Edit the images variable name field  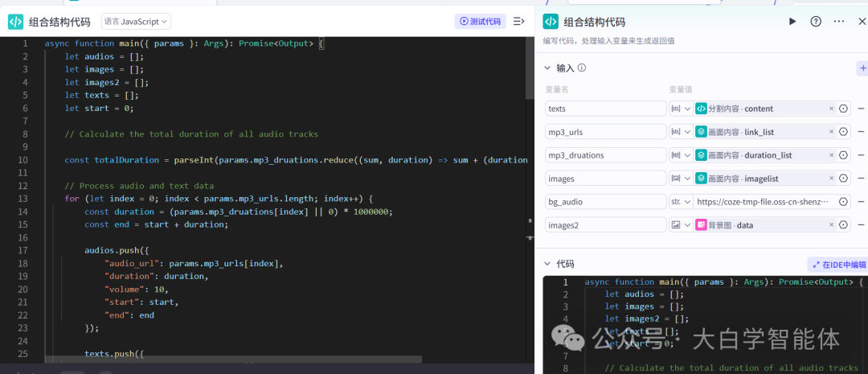tap(606, 179)
